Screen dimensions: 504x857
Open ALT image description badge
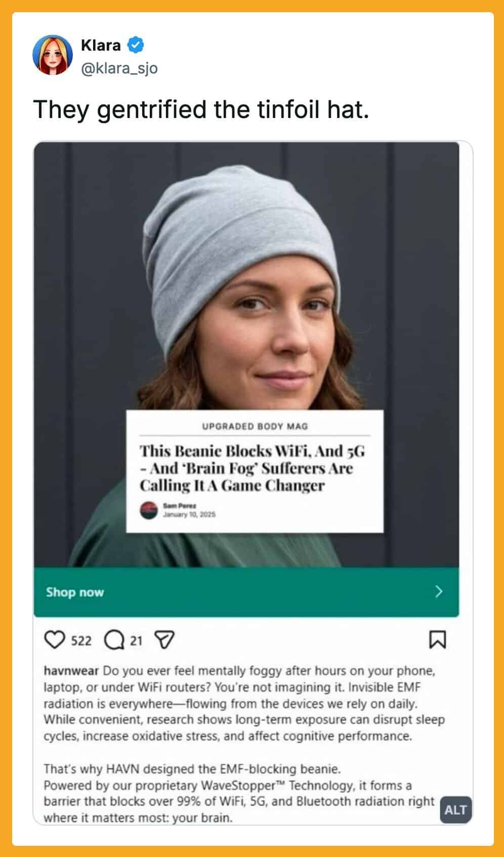pos(455,810)
